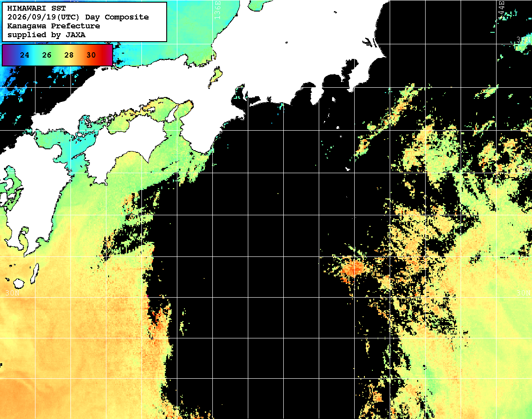The image size is (532, 419).
Task: Click the HIMAWARI SST title text
Action: click(x=36, y=8)
